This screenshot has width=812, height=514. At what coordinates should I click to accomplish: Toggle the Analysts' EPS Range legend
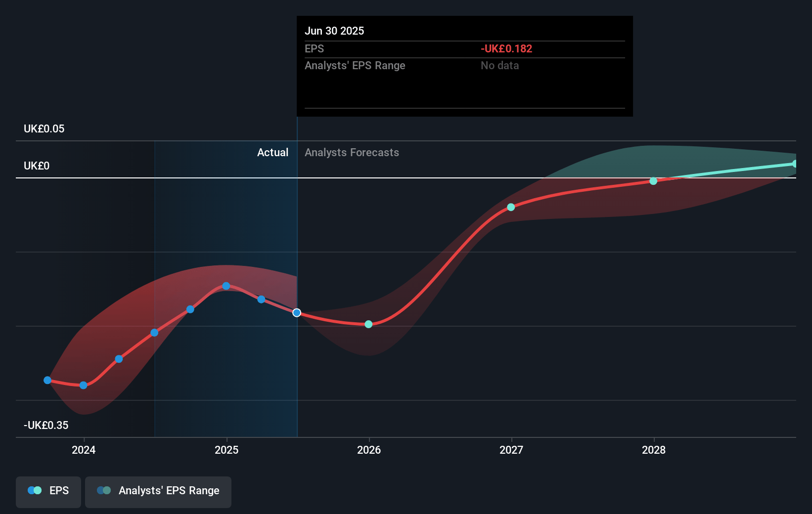click(158, 491)
